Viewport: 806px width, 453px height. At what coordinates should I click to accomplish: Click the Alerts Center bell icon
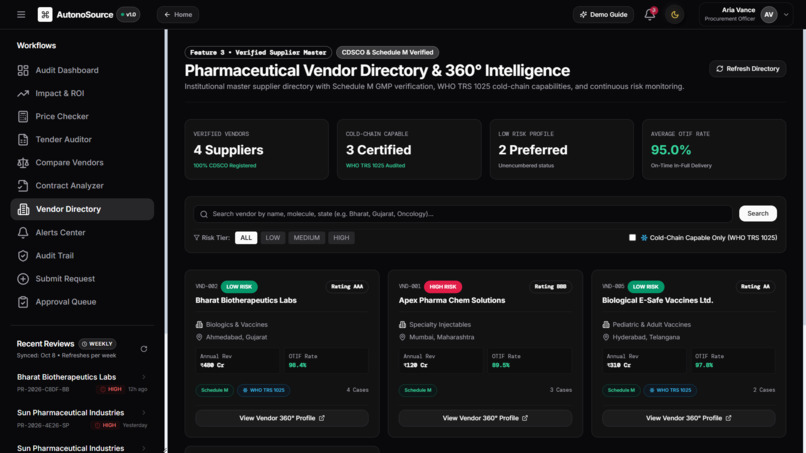[x=23, y=232]
